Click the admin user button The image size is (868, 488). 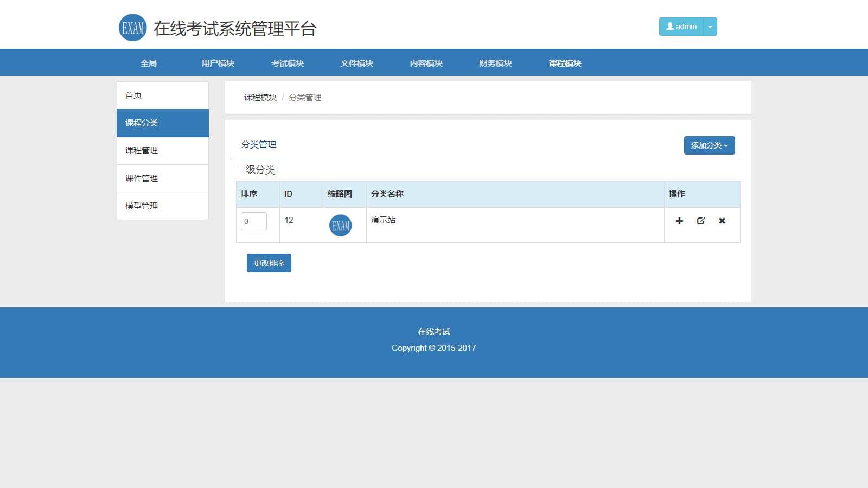point(681,27)
